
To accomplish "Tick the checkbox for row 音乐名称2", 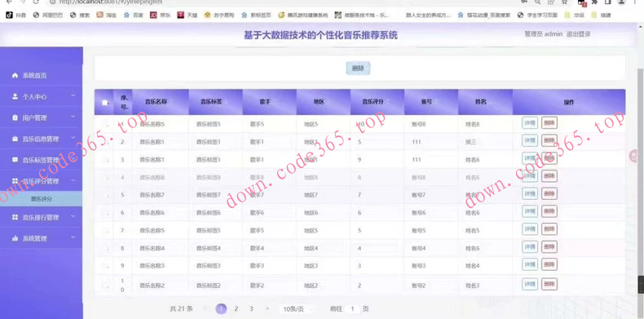I will tap(104, 286).
